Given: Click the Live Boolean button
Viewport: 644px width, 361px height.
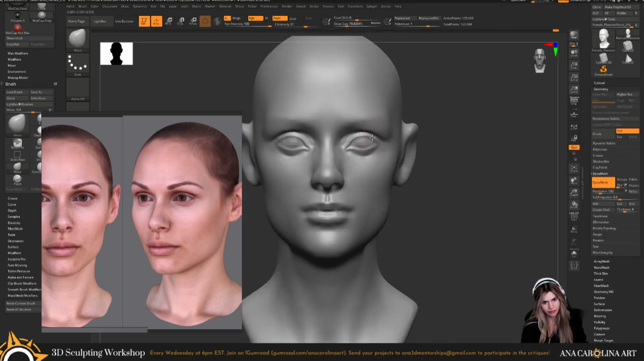Looking at the screenshot, I should (x=124, y=22).
